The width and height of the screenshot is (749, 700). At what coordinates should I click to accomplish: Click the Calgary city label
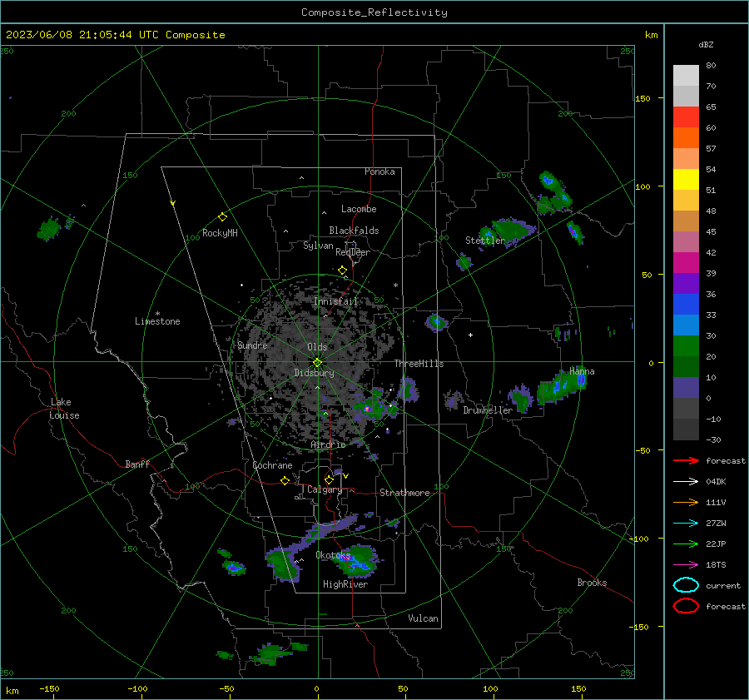(325, 489)
